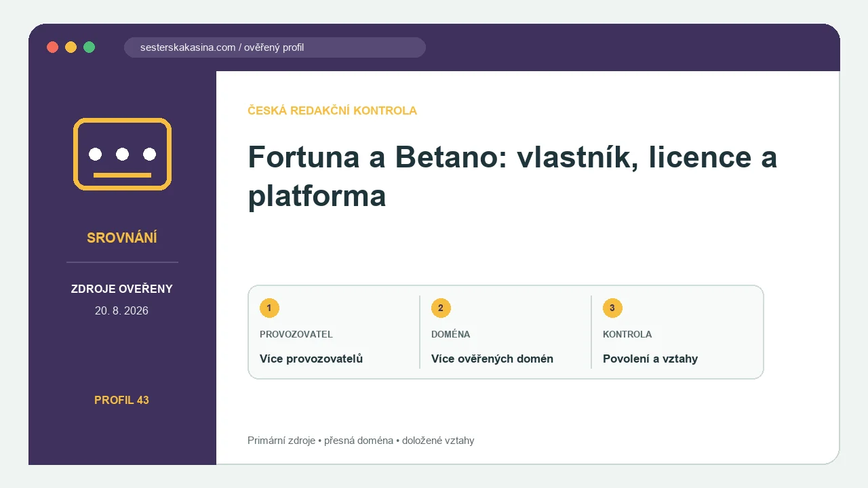Image resolution: width=868 pixels, height=488 pixels.
Task: Click the Povolení a vztahy text
Action: [650, 359]
